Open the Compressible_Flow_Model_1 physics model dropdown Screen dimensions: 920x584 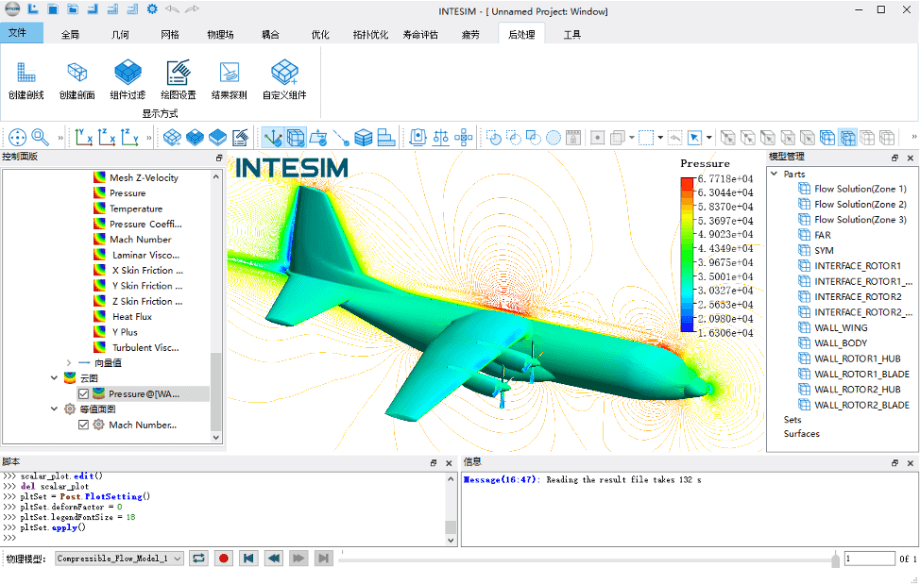pos(119,558)
